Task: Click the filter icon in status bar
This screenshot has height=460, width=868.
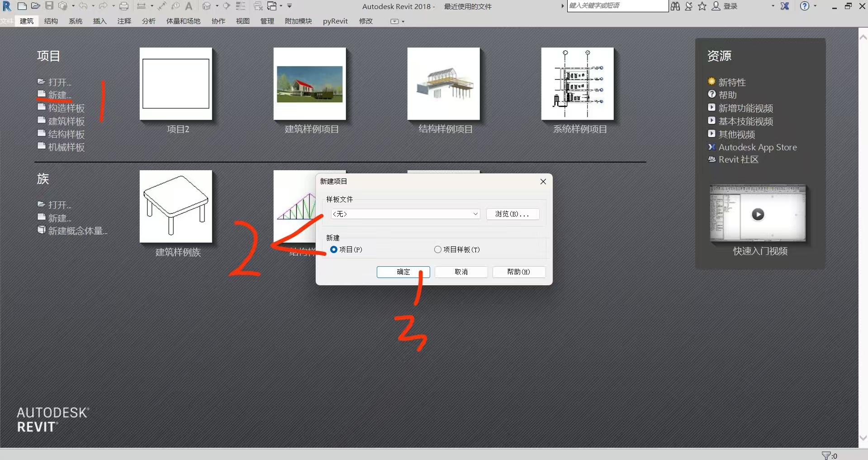Action: click(x=826, y=455)
